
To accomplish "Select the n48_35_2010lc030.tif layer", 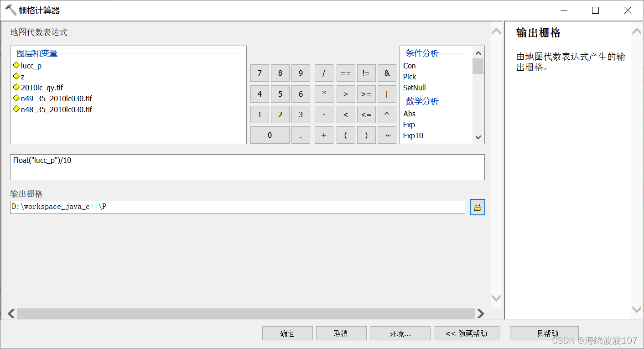I will click(53, 109).
